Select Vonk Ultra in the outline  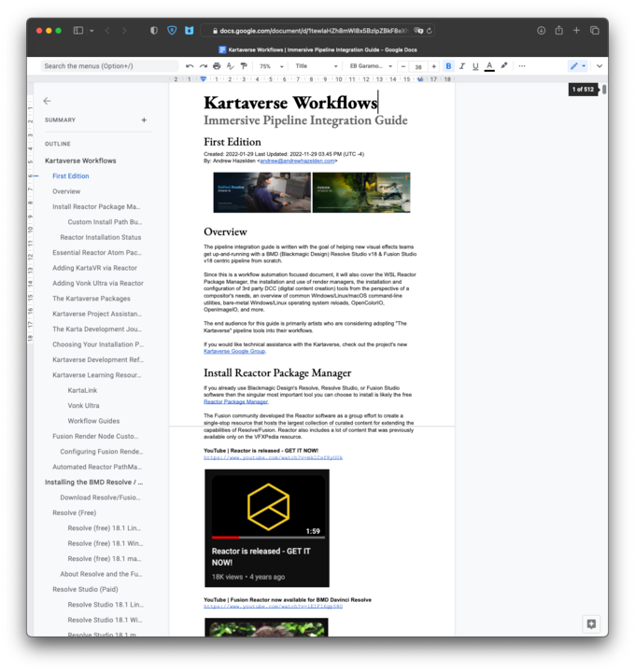tap(83, 406)
